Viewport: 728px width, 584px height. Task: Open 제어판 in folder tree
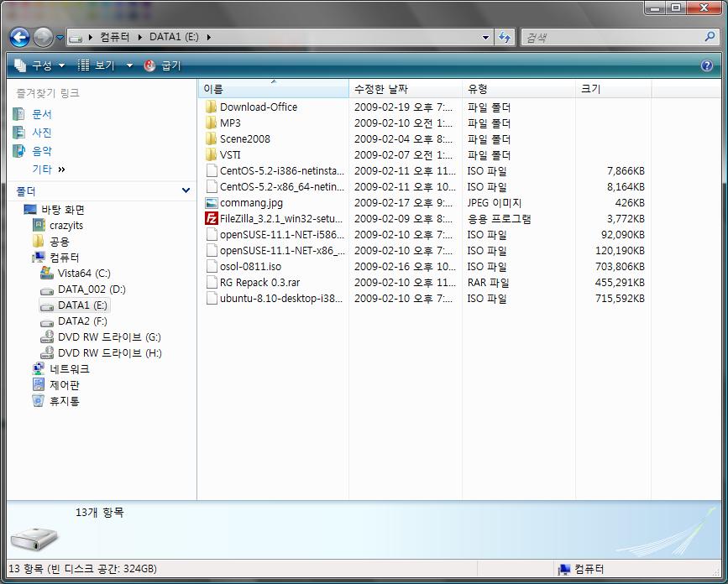65,385
